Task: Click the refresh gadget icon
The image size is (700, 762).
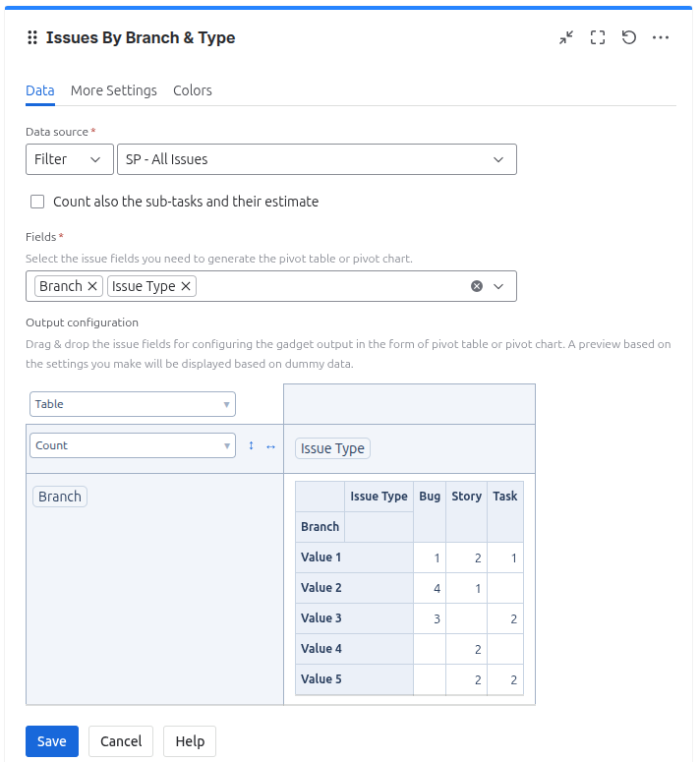Action: [x=629, y=37]
